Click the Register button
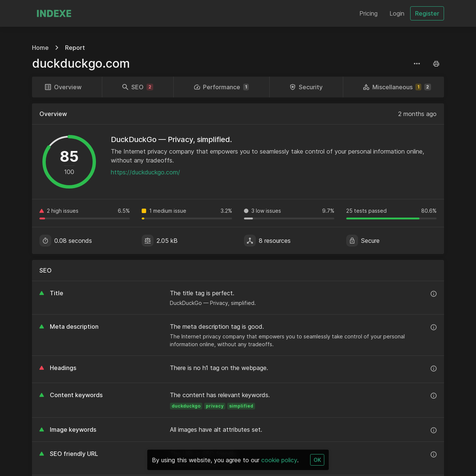 (x=427, y=13)
